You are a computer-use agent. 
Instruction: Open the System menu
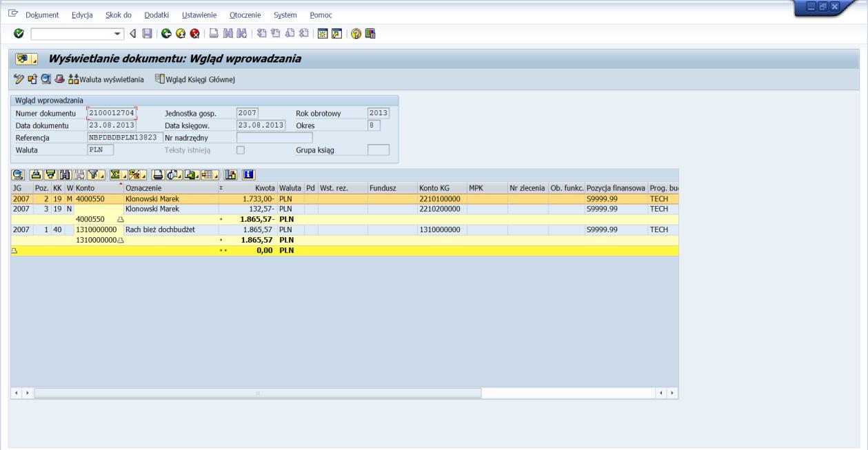[285, 15]
